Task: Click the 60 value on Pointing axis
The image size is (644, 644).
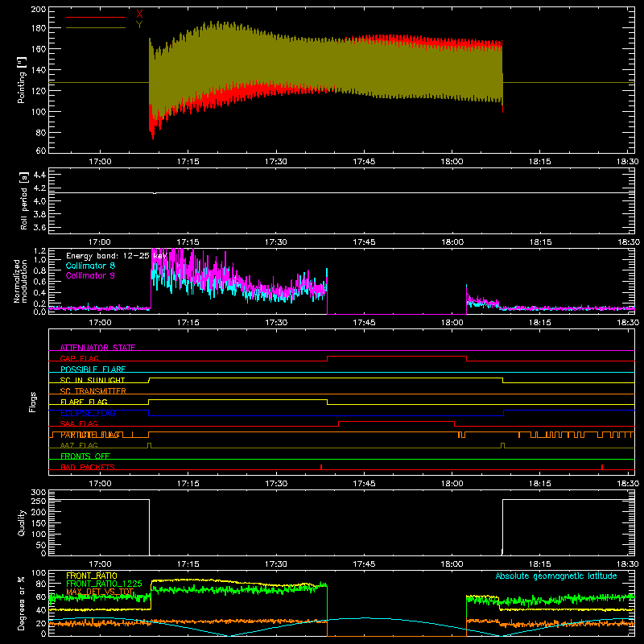Action: tap(41, 151)
